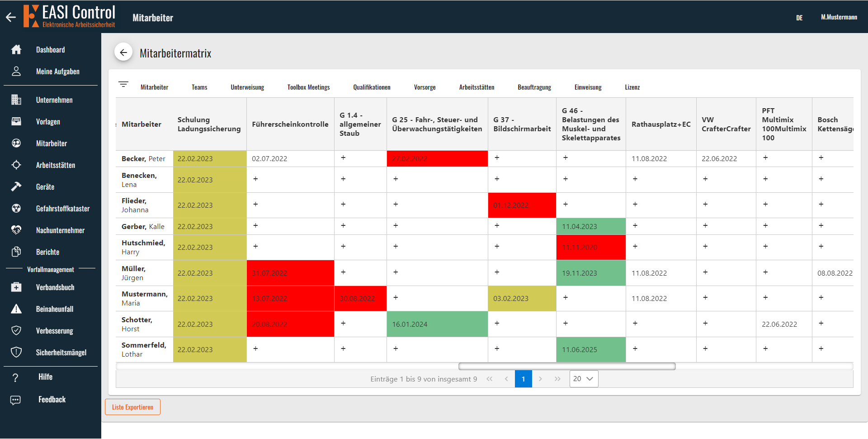Select page 1 in pagination

coord(523,379)
